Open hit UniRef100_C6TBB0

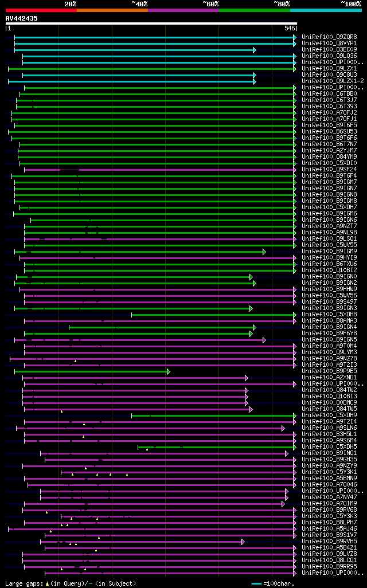click(330, 94)
